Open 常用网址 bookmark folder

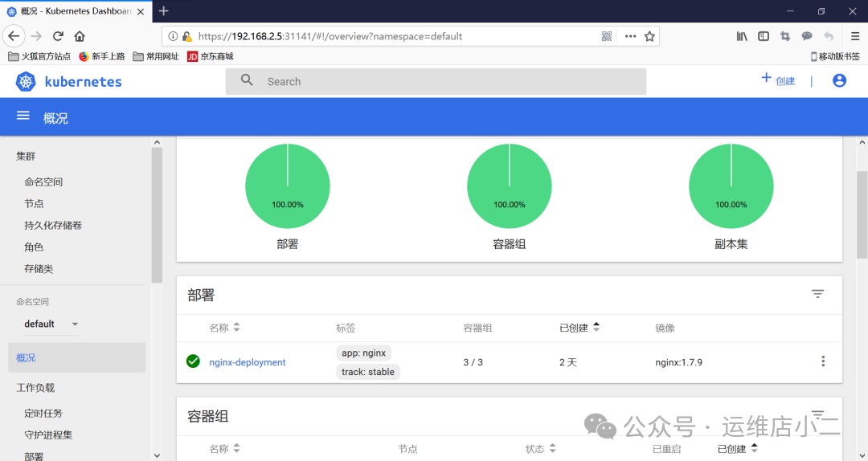click(156, 56)
